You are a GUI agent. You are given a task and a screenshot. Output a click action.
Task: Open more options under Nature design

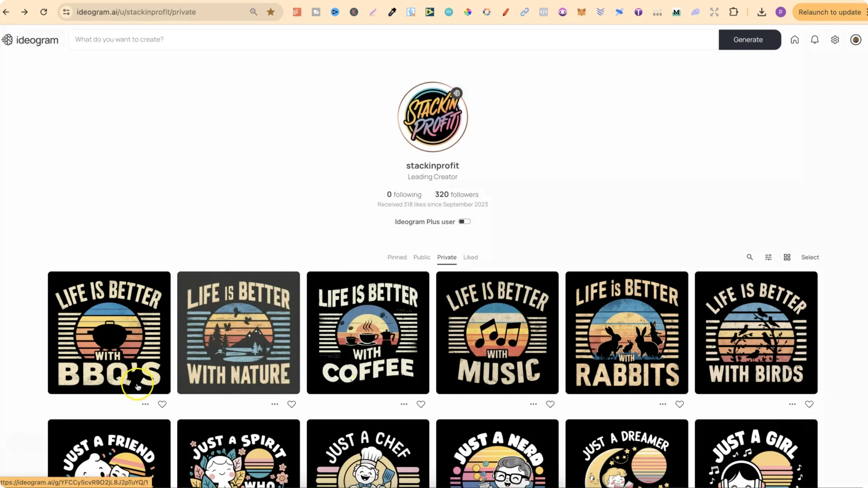coord(274,404)
